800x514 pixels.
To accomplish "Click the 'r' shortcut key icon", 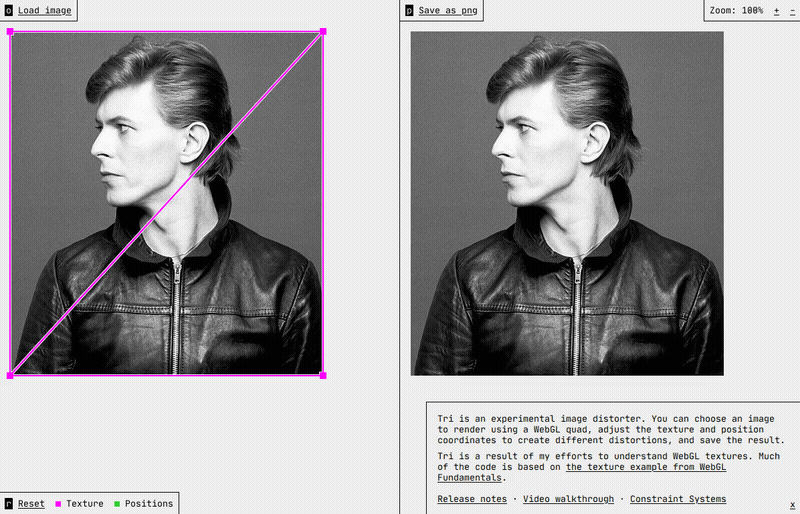I will click(9, 504).
